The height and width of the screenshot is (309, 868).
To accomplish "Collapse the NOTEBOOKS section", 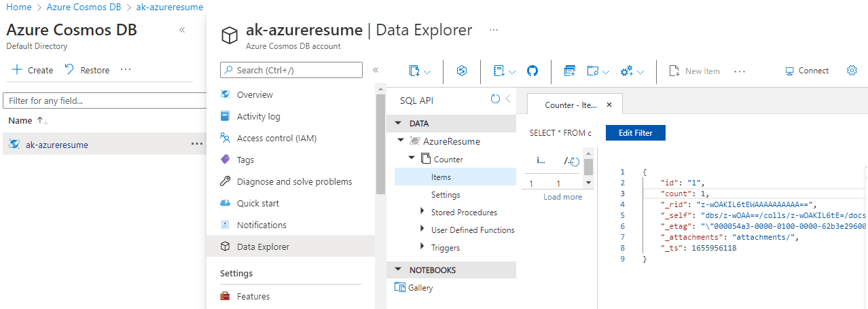I will [398, 270].
